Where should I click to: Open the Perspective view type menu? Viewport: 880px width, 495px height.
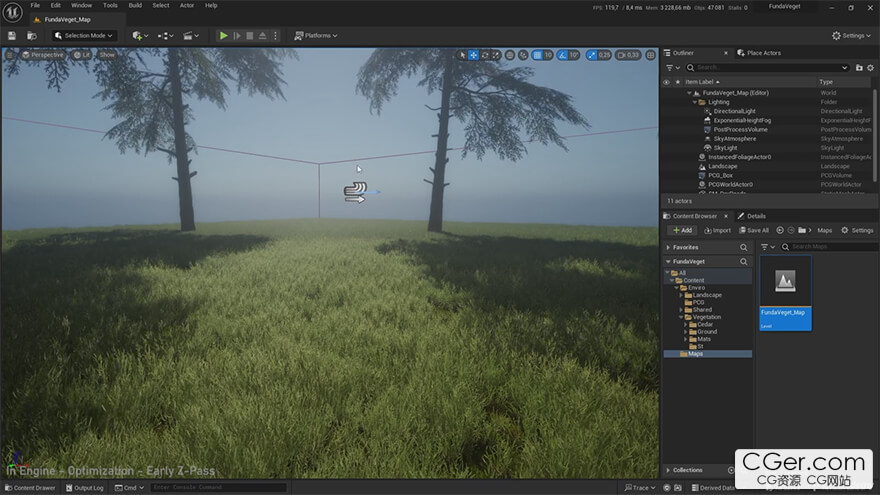tap(43, 54)
